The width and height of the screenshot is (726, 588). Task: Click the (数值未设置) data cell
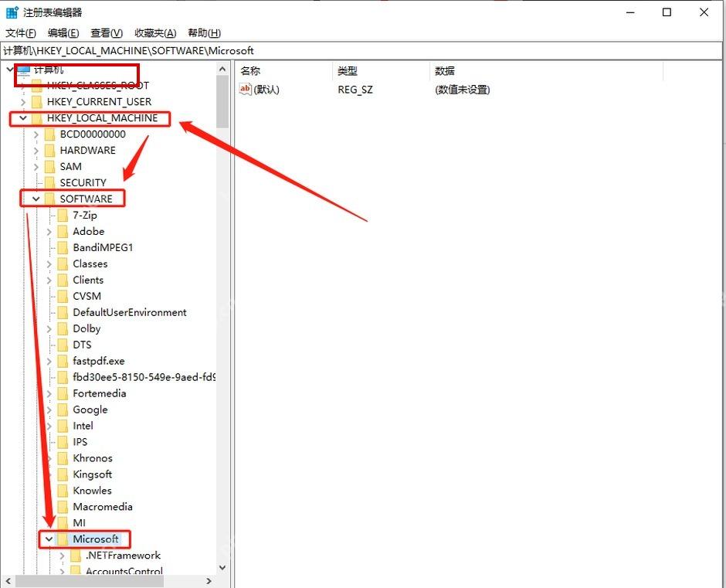click(x=462, y=90)
